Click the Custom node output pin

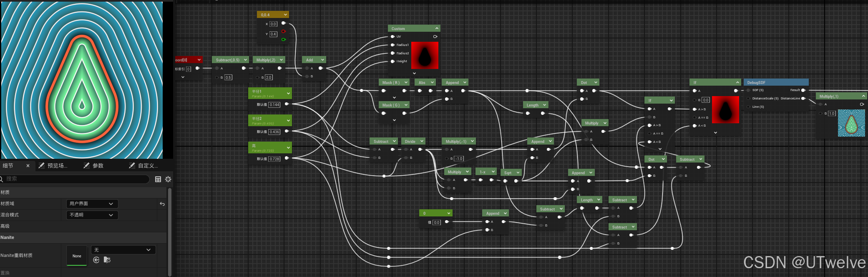(x=435, y=37)
